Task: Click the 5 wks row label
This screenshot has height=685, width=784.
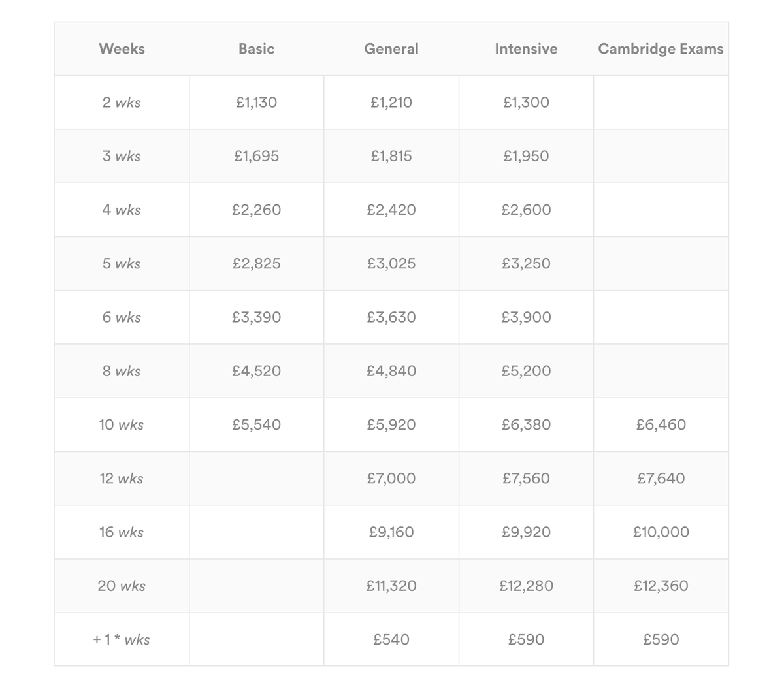Action: (122, 264)
